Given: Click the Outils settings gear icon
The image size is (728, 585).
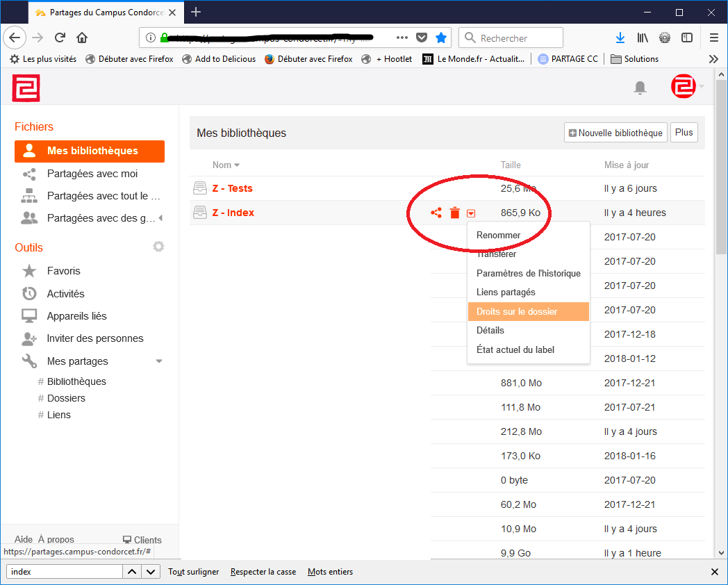Looking at the screenshot, I should pos(158,247).
